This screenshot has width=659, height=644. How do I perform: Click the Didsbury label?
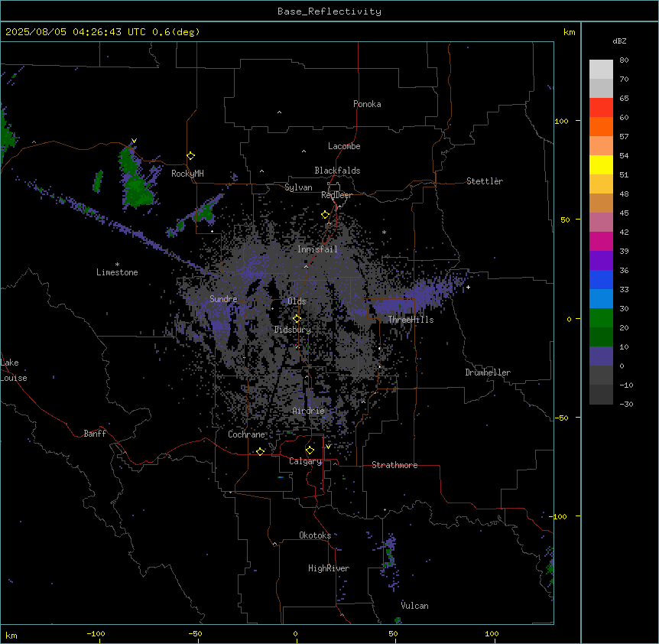coord(293,330)
